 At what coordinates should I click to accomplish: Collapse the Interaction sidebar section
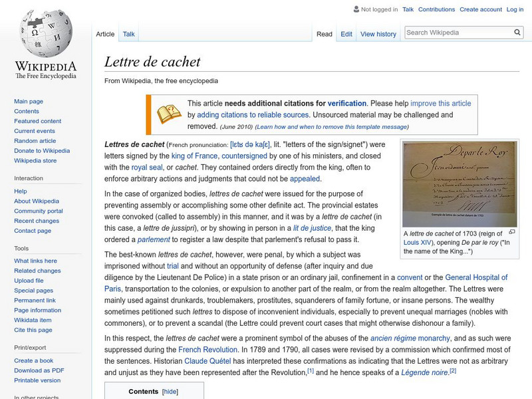click(x=29, y=178)
